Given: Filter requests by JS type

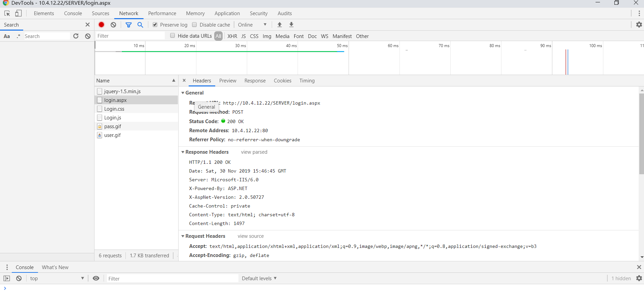Looking at the screenshot, I should click(x=243, y=36).
